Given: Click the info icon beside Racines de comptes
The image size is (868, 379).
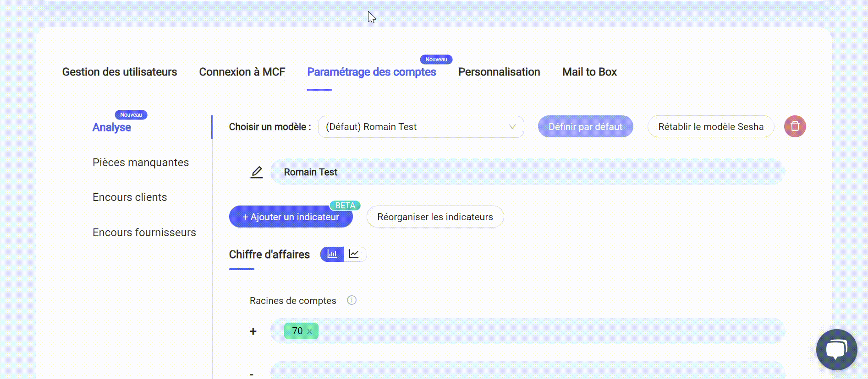Looking at the screenshot, I should pyautogui.click(x=352, y=300).
